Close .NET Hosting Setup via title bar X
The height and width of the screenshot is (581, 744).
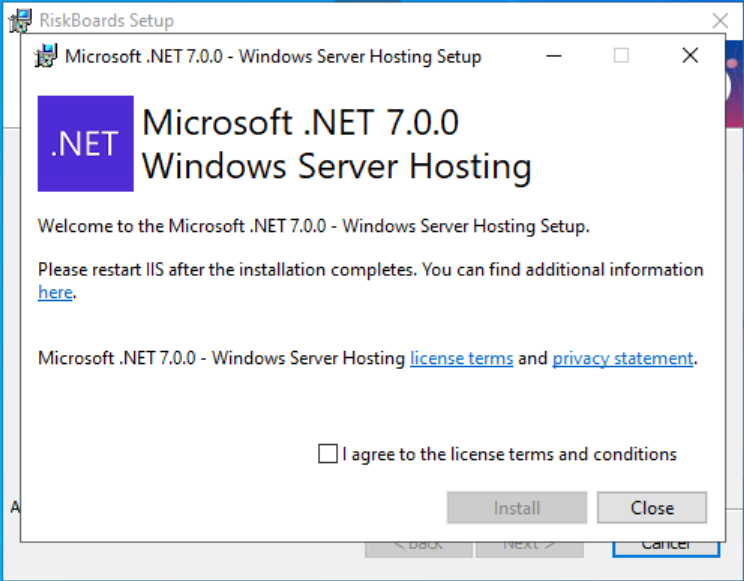tap(689, 56)
